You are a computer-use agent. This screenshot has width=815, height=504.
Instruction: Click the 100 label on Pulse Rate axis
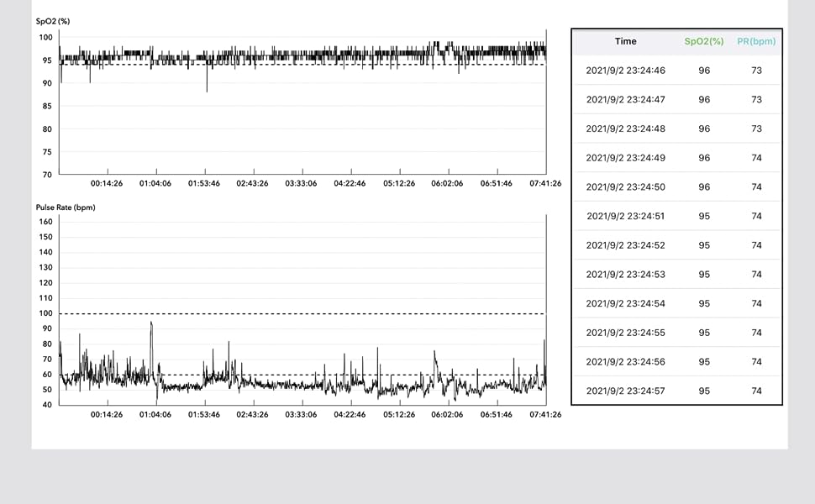pos(45,312)
